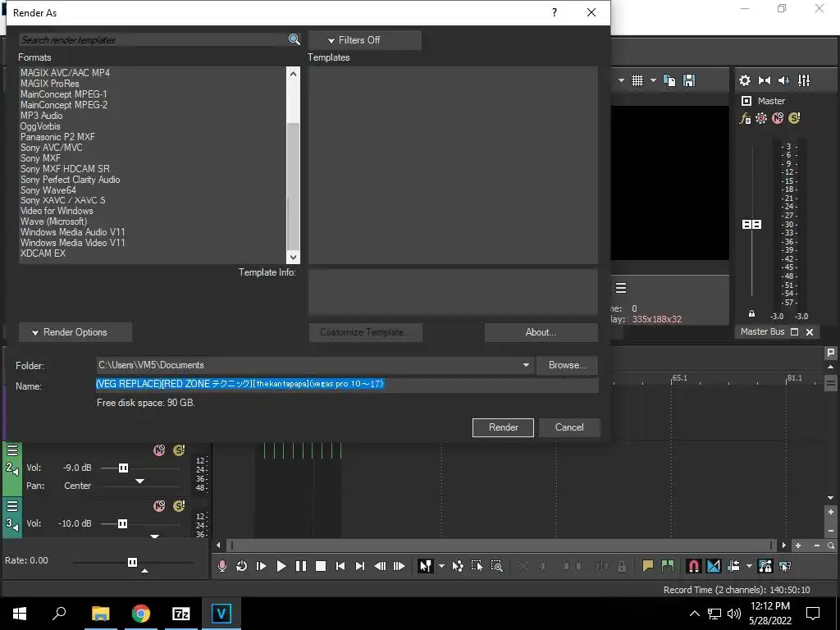The image size is (840, 630).
Task: Open mixing console sliders icon
Action: click(804, 80)
